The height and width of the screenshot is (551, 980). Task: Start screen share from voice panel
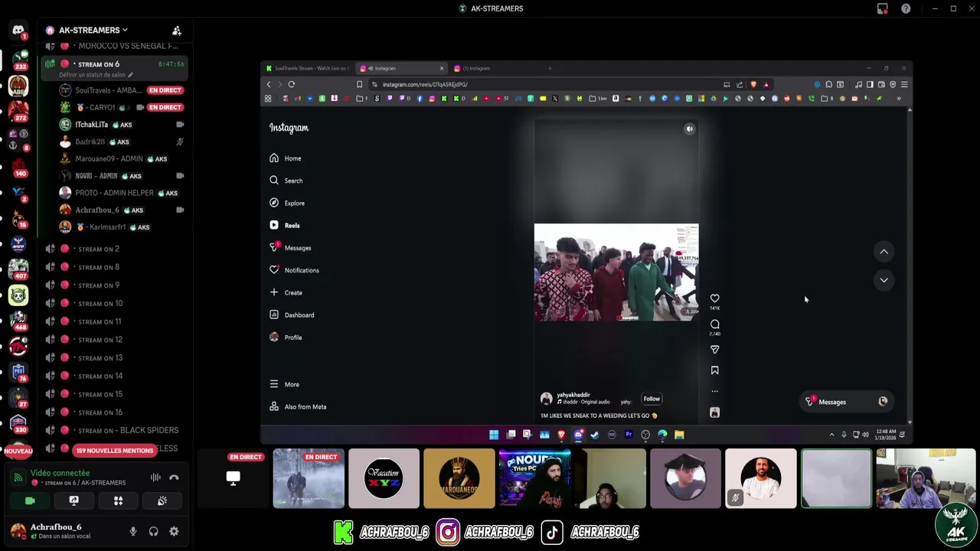(74, 500)
